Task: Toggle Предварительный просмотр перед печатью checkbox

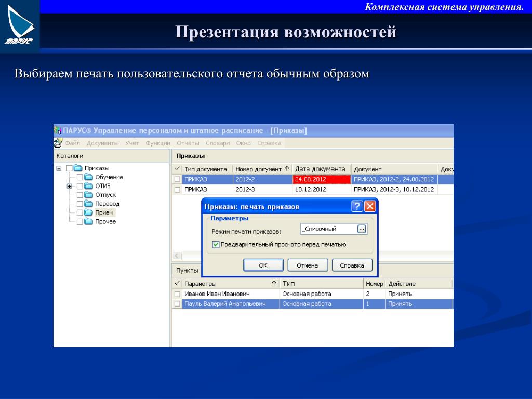Action: (x=216, y=244)
